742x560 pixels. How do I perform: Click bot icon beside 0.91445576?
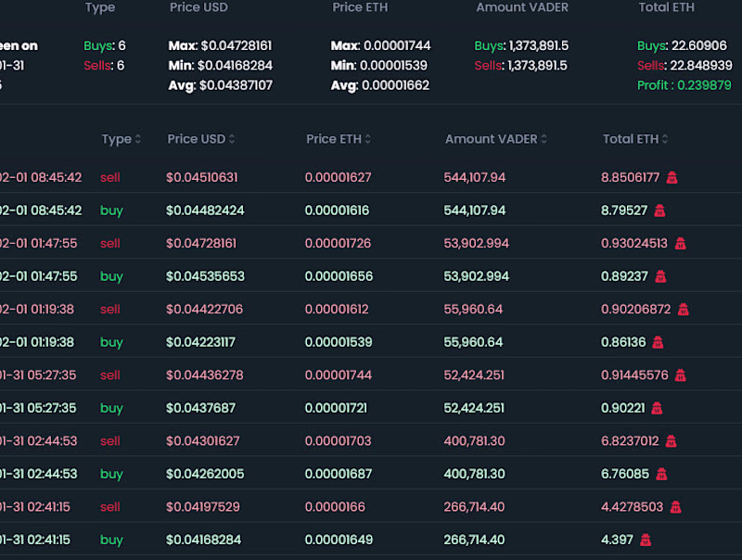pyautogui.click(x=680, y=375)
